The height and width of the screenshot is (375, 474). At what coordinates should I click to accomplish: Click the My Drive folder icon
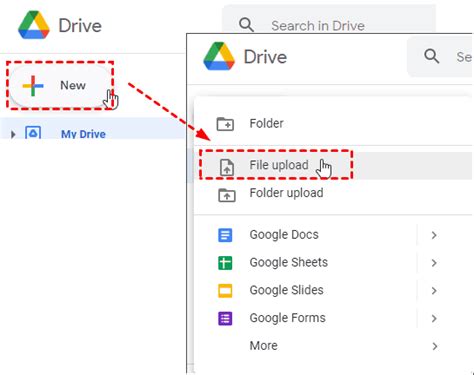pos(33,133)
